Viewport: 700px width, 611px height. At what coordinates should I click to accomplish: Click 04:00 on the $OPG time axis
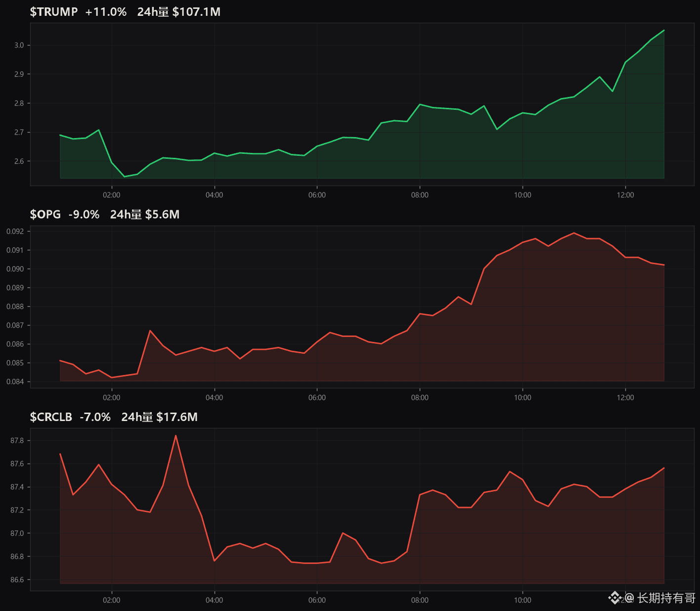point(215,397)
